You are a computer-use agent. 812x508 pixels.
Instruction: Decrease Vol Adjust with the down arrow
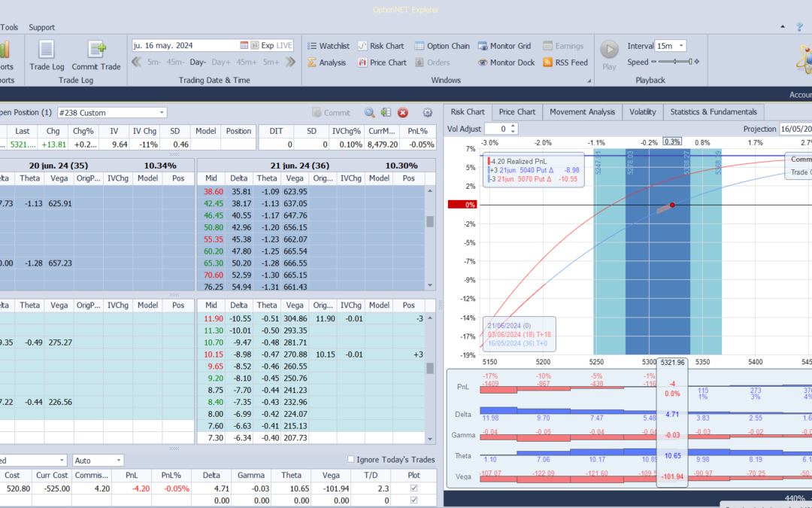click(x=514, y=131)
